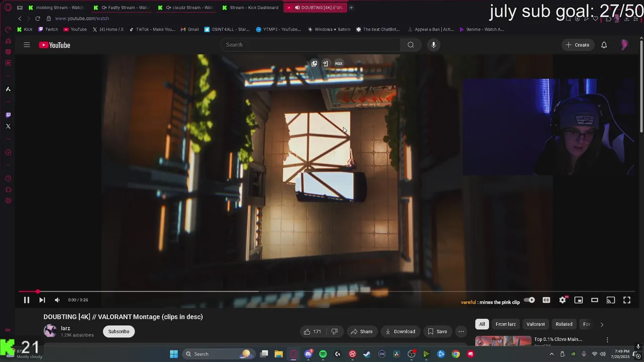Switch to the Fastty Stream browser tab

tap(121, 8)
